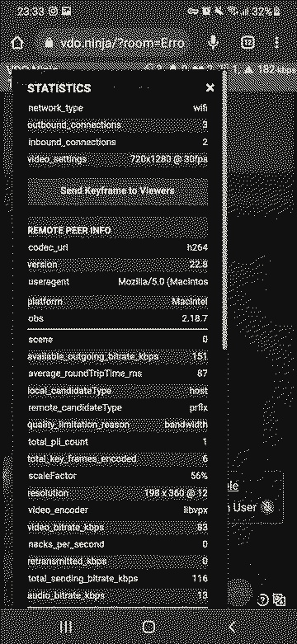Click the useragent label
297x644 pixels.
[x=49, y=282]
